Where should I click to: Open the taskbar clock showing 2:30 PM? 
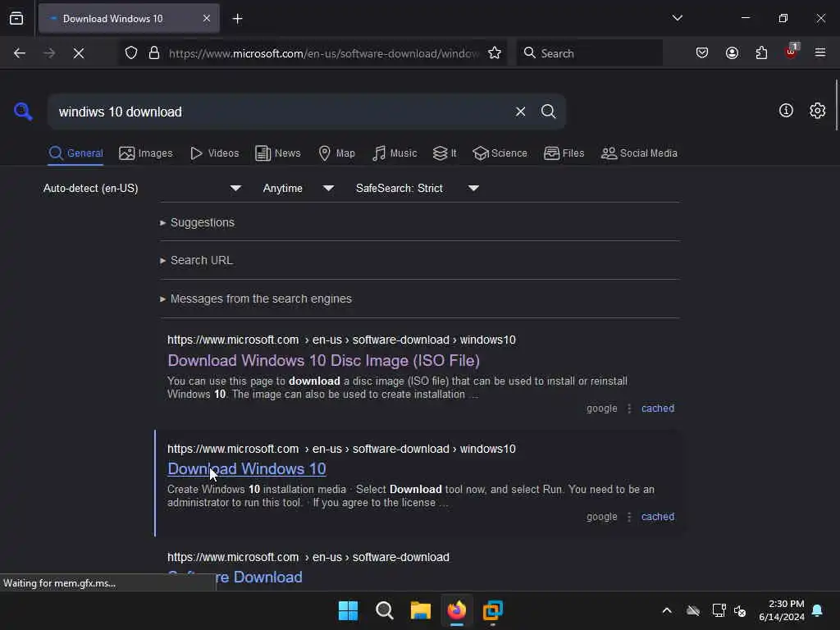[781, 610]
